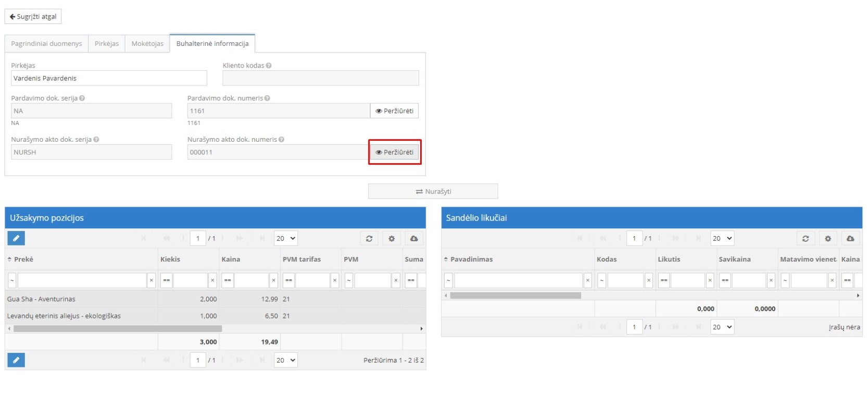Image resolution: width=868 pixels, height=394 pixels.
Task: Open settings gear in Sandėlio likučiai toolbar
Action: click(828, 238)
